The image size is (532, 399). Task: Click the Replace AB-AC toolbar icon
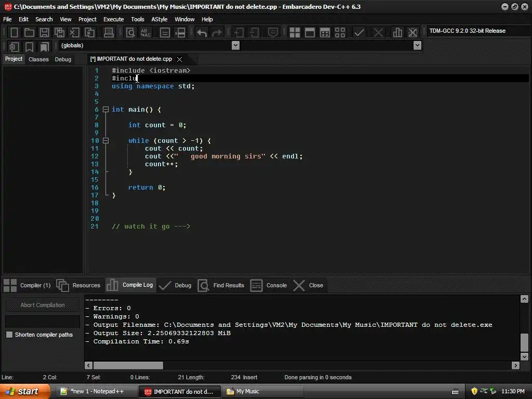(x=146, y=33)
